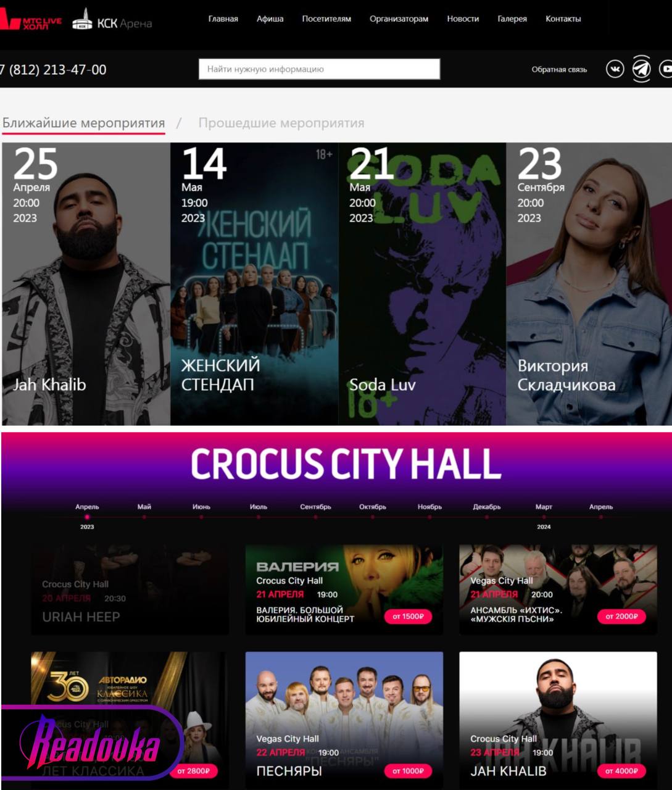The image size is (672, 790).
Task: Open the Jah Khalib 25 April event card
Action: tap(86, 284)
